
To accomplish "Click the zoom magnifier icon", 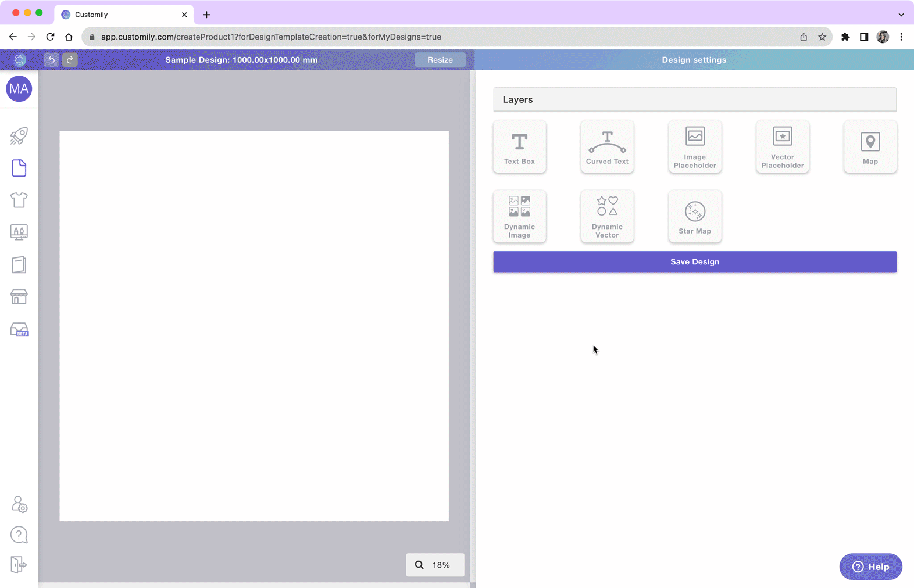I will pos(419,565).
